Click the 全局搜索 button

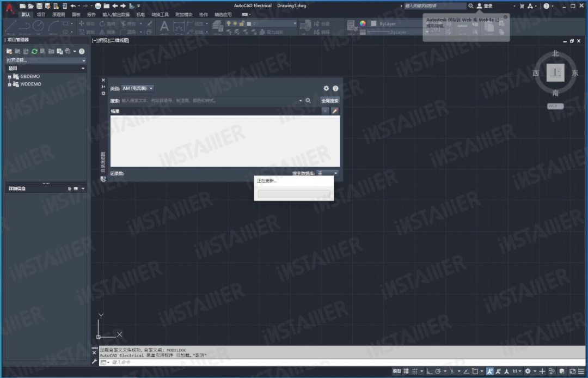coord(330,101)
